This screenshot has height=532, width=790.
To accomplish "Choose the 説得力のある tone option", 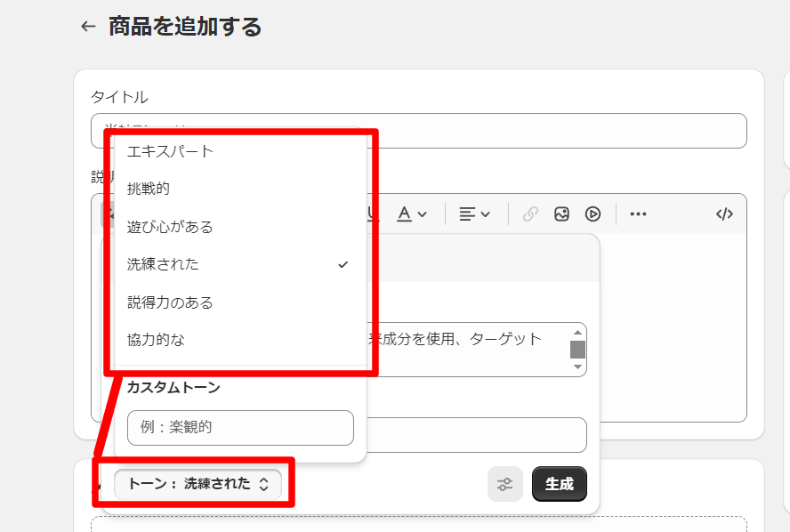I will point(171,302).
